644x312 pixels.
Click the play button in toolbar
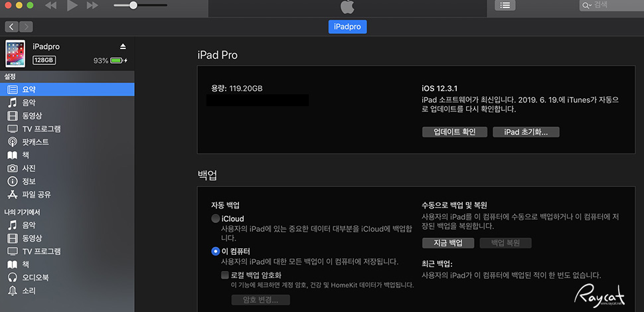point(72,5)
